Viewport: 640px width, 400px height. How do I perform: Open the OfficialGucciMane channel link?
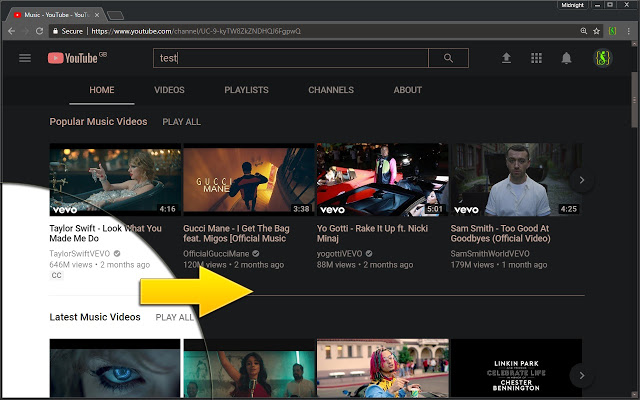coord(216,253)
